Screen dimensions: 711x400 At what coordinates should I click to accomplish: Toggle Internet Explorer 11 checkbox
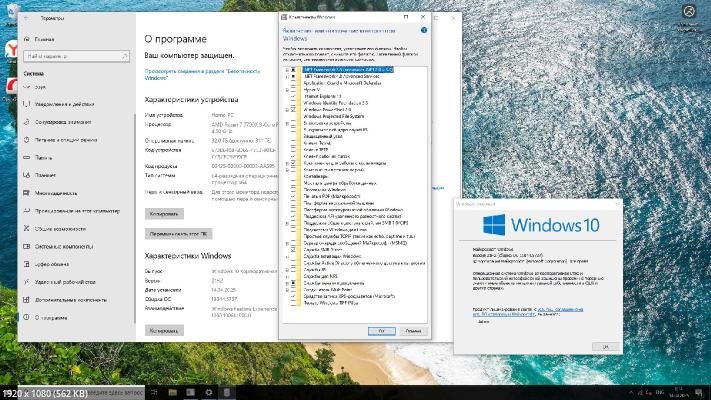click(x=293, y=97)
